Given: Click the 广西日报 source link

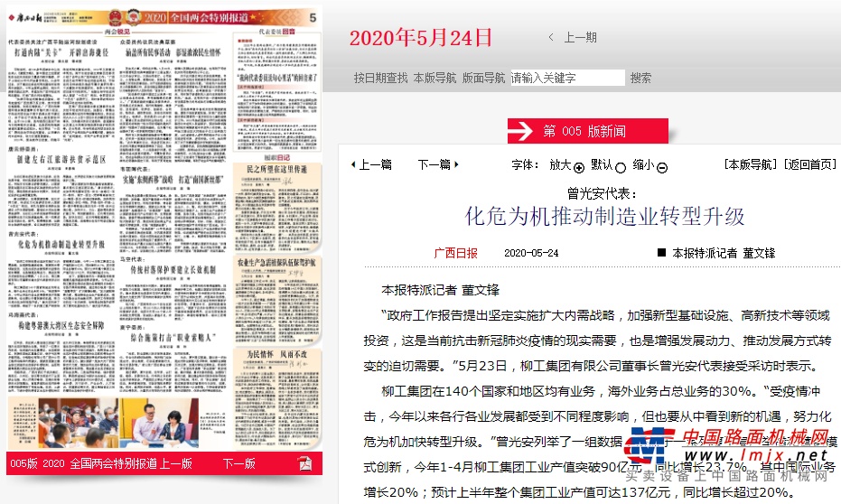Looking at the screenshot, I should click(x=455, y=253).
